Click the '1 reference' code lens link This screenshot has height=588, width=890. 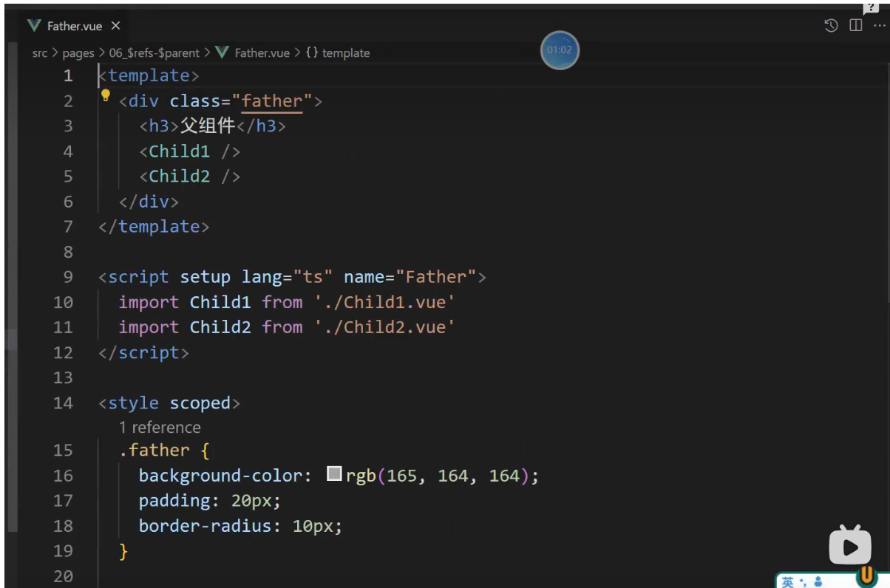160,428
